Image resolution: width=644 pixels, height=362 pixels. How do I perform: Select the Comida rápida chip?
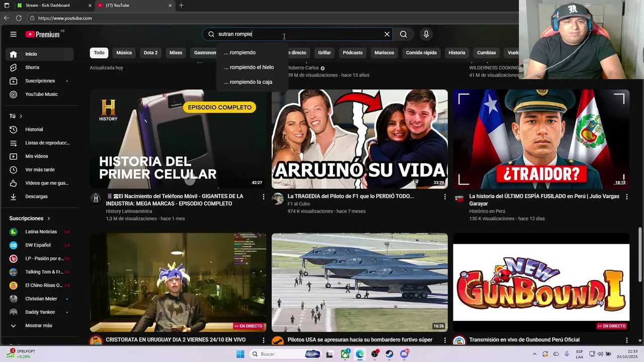pos(421,52)
